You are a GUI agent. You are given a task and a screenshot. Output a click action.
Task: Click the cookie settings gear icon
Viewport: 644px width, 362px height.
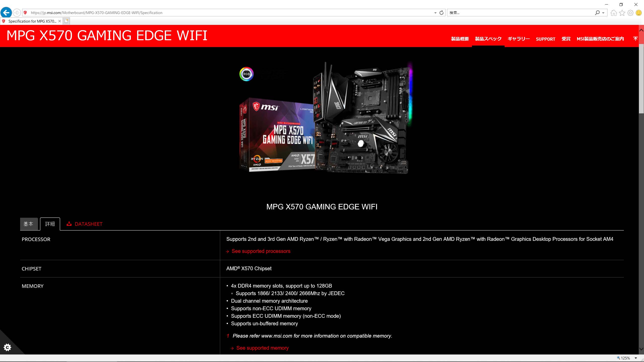(x=7, y=347)
